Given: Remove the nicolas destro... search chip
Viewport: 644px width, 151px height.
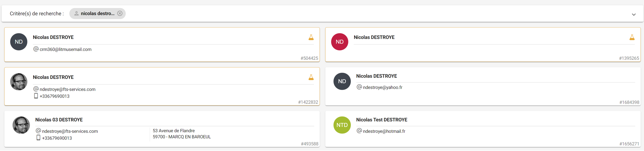Looking at the screenshot, I should click(x=120, y=14).
